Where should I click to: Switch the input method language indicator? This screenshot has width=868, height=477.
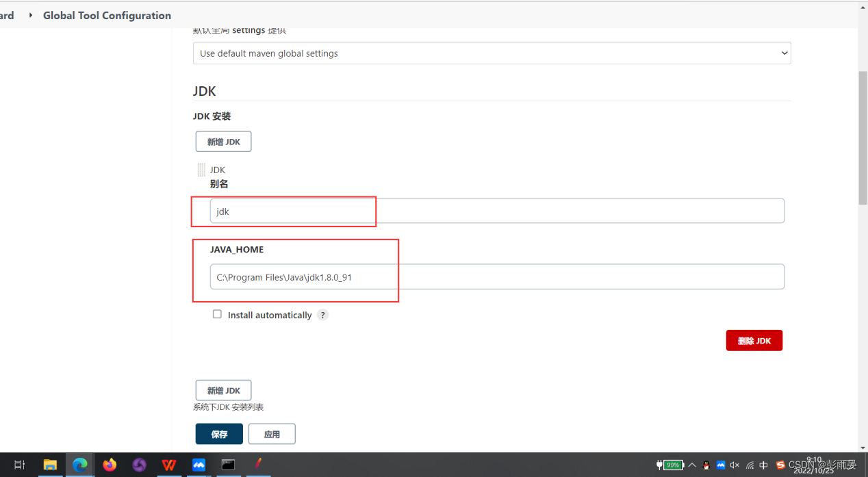pos(763,465)
